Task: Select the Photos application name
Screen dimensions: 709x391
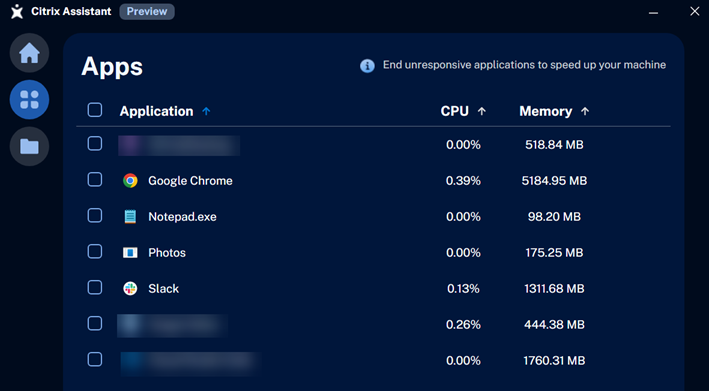Action: click(167, 253)
